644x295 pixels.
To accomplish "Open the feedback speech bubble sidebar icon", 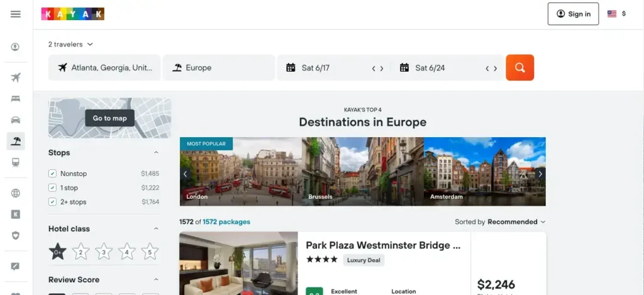I will tap(16, 266).
